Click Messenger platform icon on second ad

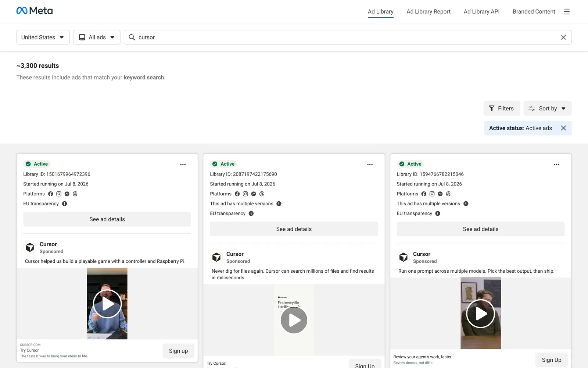point(254,194)
